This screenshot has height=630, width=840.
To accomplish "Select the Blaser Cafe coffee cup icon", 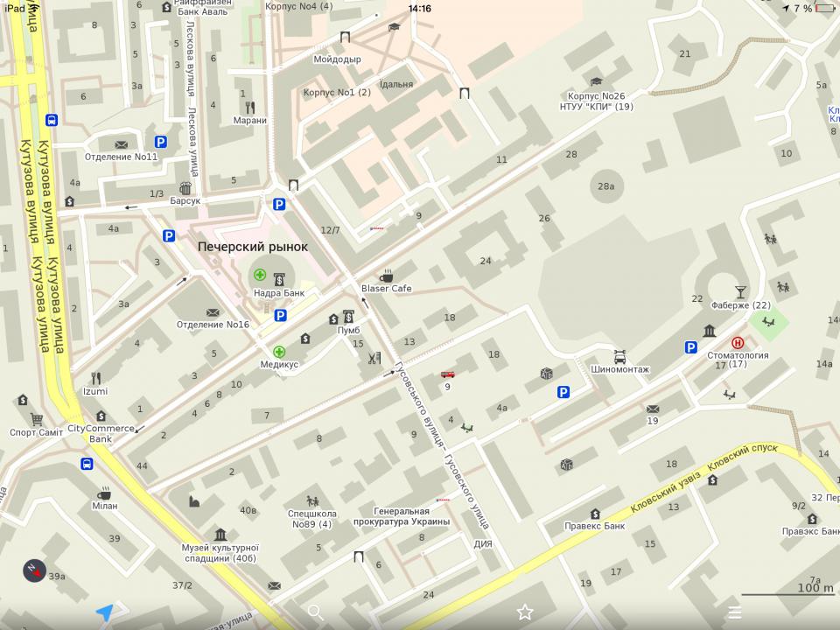I will (386, 276).
